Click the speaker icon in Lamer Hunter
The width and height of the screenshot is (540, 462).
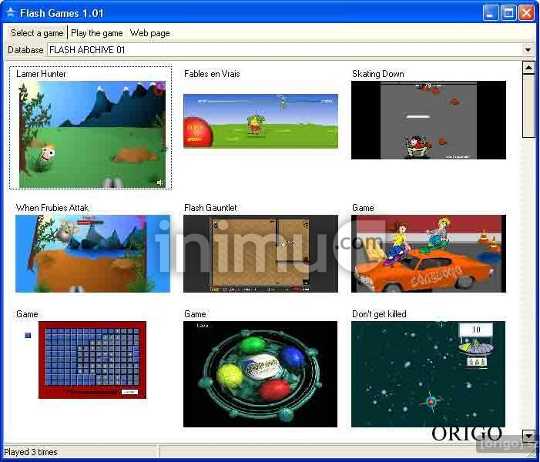tap(159, 182)
